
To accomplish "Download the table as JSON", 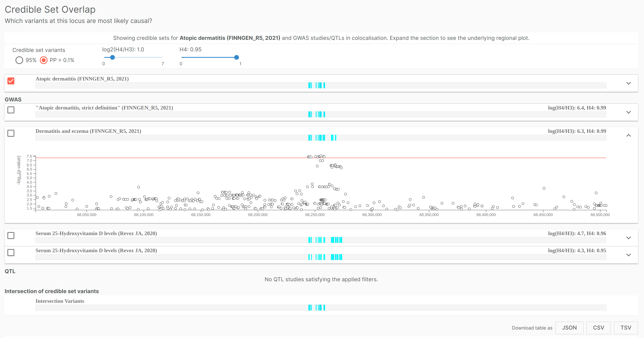I will 570,328.
